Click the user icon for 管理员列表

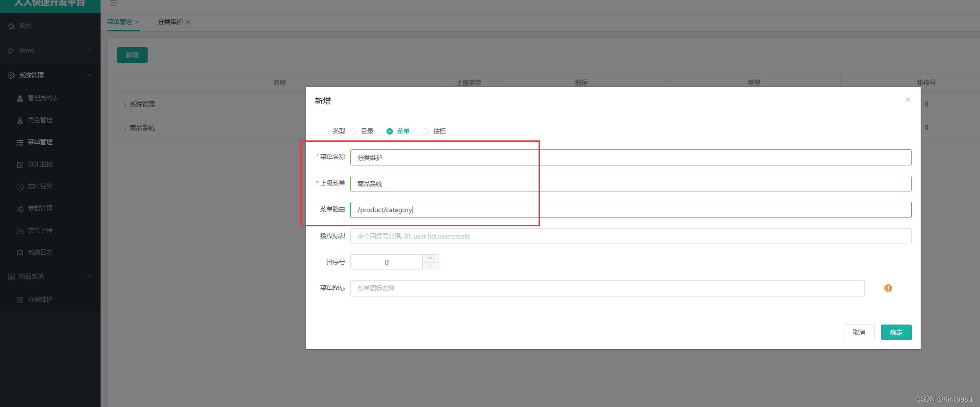click(20, 98)
